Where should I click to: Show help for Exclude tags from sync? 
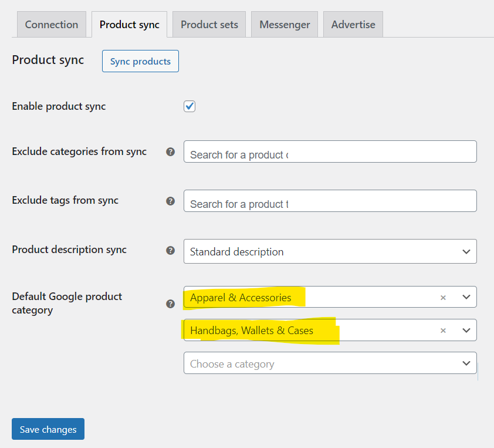[171, 201]
